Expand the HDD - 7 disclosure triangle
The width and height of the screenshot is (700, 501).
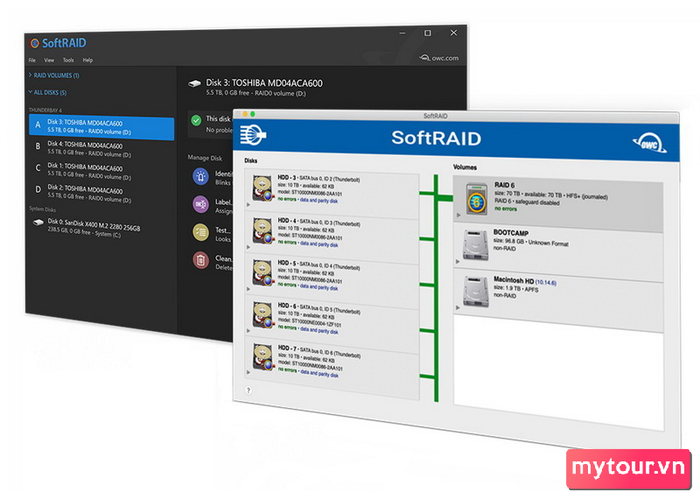pyautogui.click(x=249, y=372)
